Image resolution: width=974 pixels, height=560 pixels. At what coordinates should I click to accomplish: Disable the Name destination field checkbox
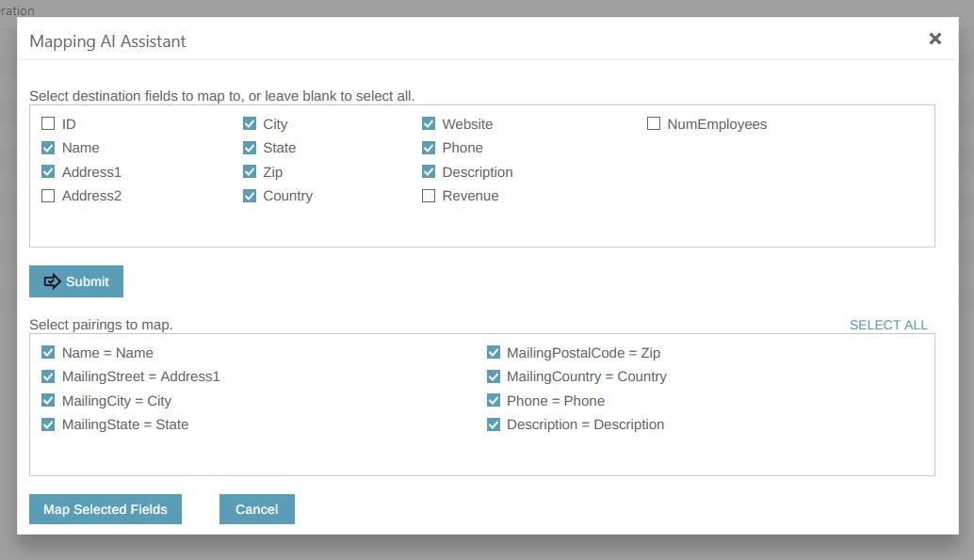[47, 147]
